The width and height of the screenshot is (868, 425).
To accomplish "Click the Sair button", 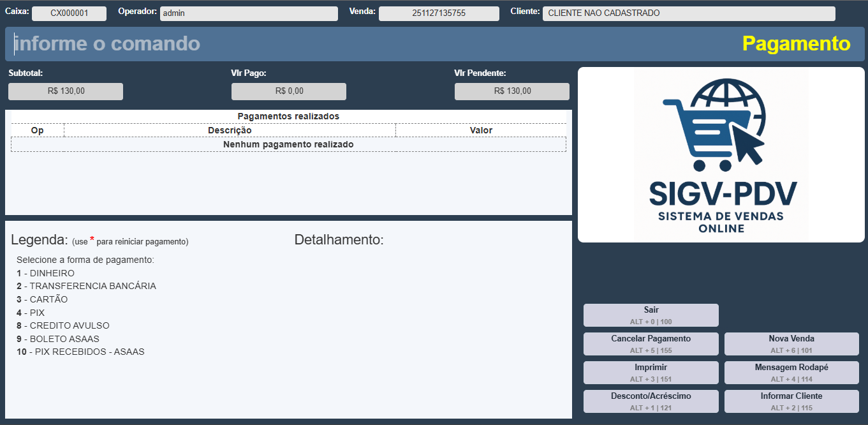I will 651,315.
